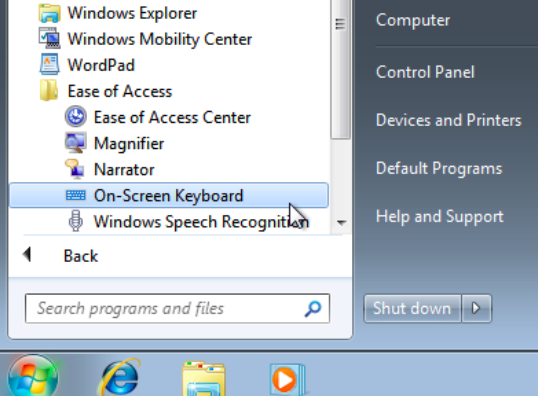Screen dimensions: 538x396
Task: Open Windows Speech Recognition entry
Action: pos(201,221)
